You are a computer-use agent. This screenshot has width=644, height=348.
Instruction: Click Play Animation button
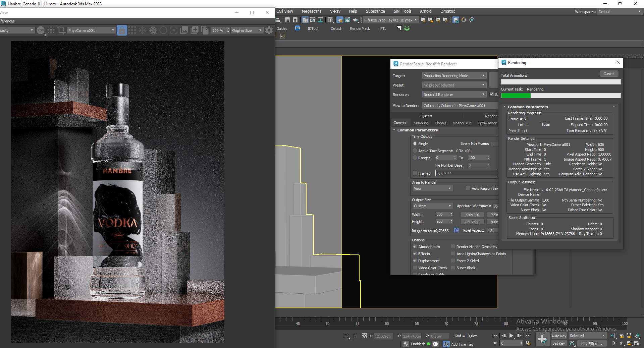coord(511,336)
